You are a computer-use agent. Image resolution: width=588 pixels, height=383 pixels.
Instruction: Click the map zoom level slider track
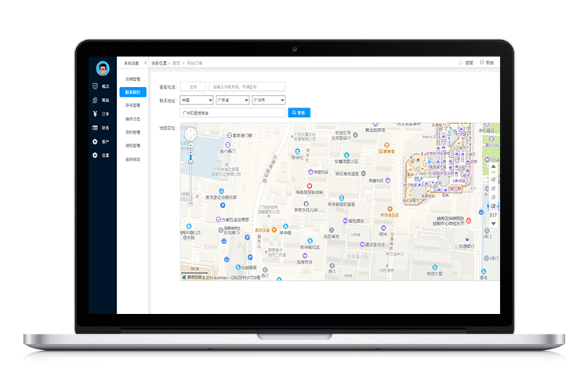pos(191,177)
